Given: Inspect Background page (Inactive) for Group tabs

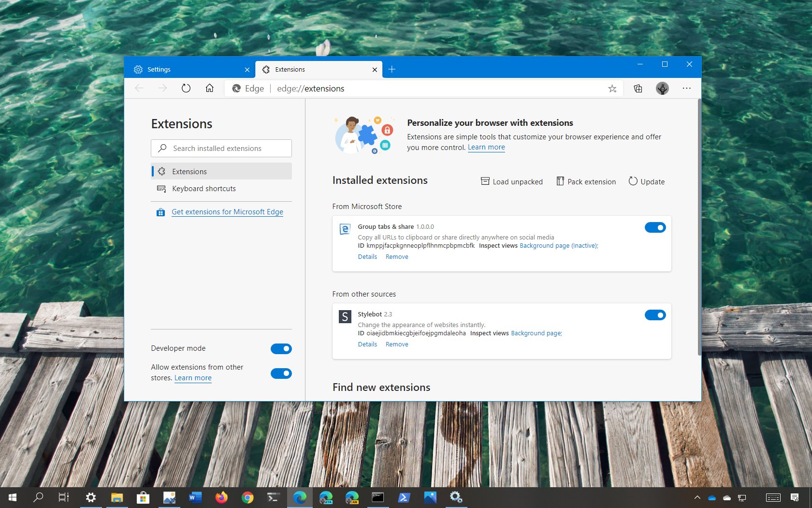Looking at the screenshot, I should tap(559, 246).
